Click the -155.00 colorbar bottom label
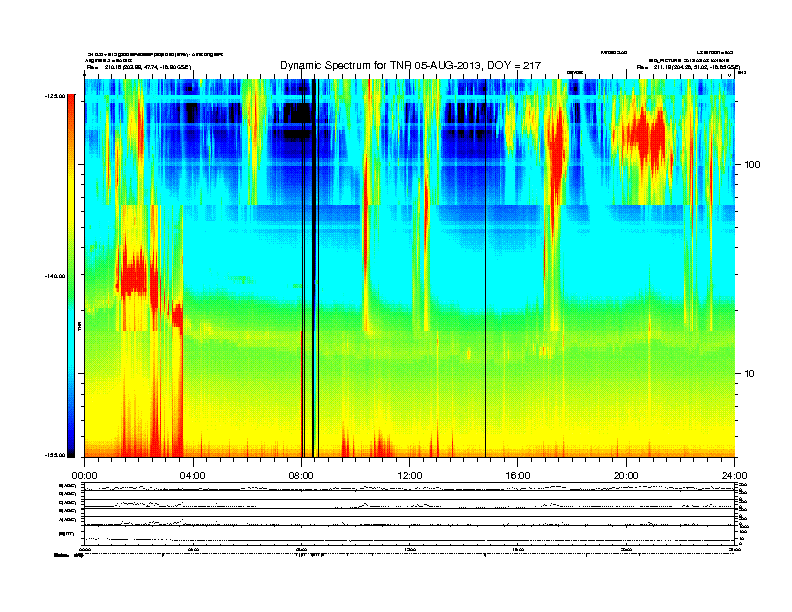This screenshot has height=612, width=792. tap(55, 455)
